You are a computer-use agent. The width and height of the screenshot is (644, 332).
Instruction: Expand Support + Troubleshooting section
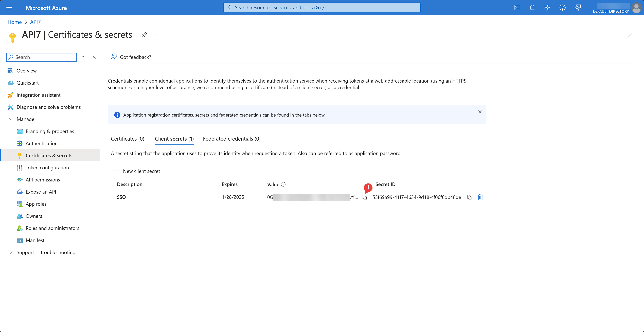tap(11, 252)
